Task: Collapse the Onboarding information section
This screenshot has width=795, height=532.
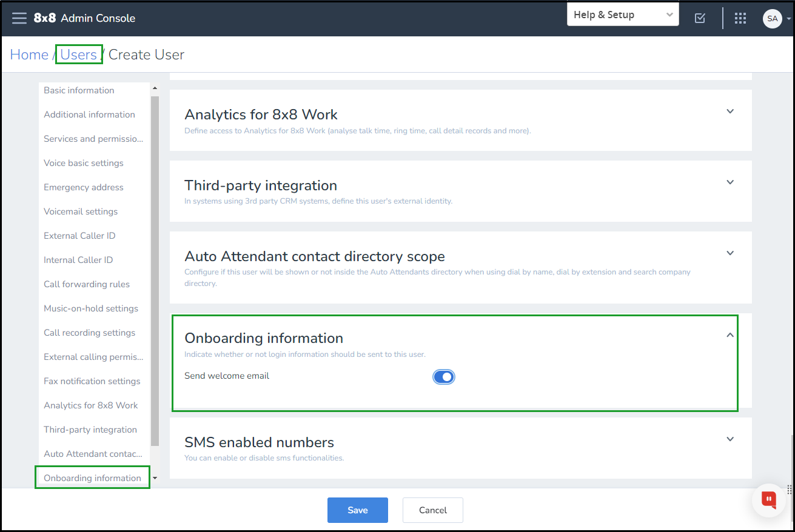Action: pos(730,335)
